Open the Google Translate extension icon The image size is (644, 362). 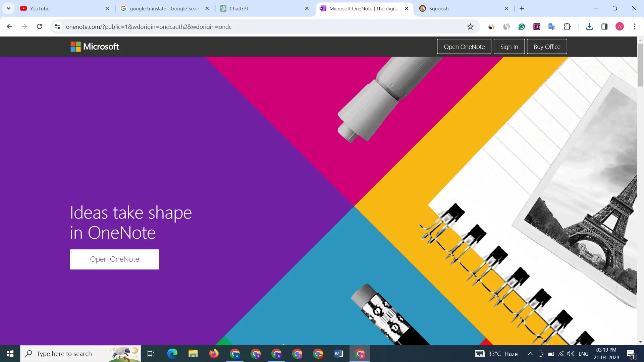click(552, 26)
